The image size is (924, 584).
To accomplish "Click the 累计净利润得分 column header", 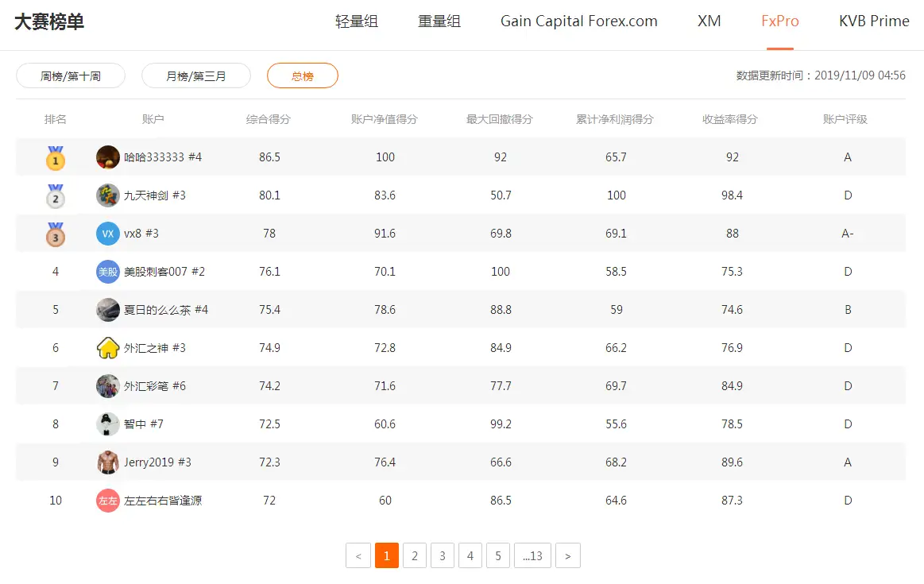I will (615, 119).
